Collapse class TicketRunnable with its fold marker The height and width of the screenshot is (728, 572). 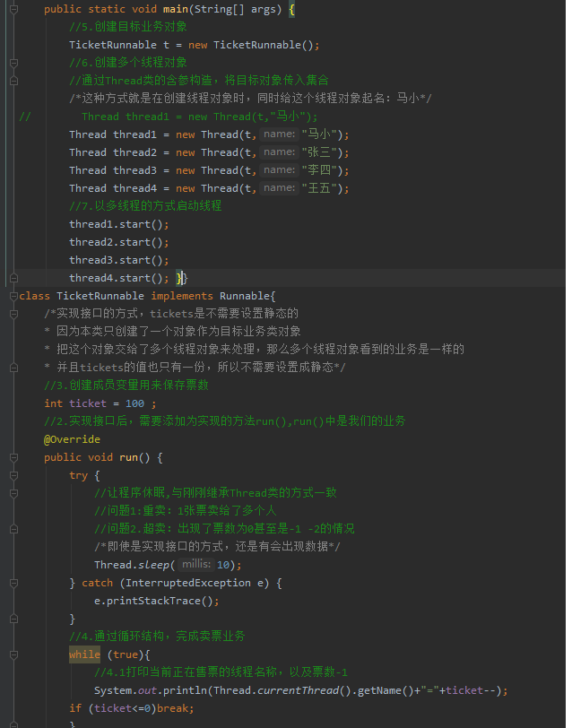[x=14, y=296]
